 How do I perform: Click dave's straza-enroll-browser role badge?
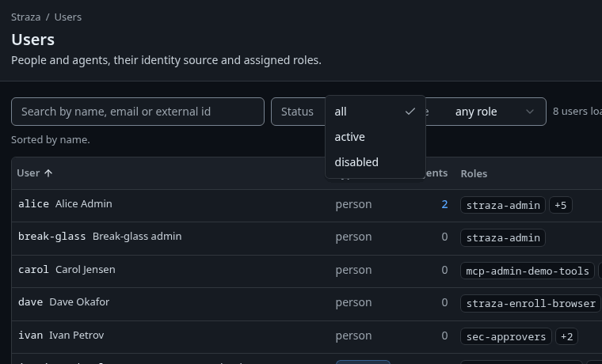pyautogui.click(x=531, y=303)
